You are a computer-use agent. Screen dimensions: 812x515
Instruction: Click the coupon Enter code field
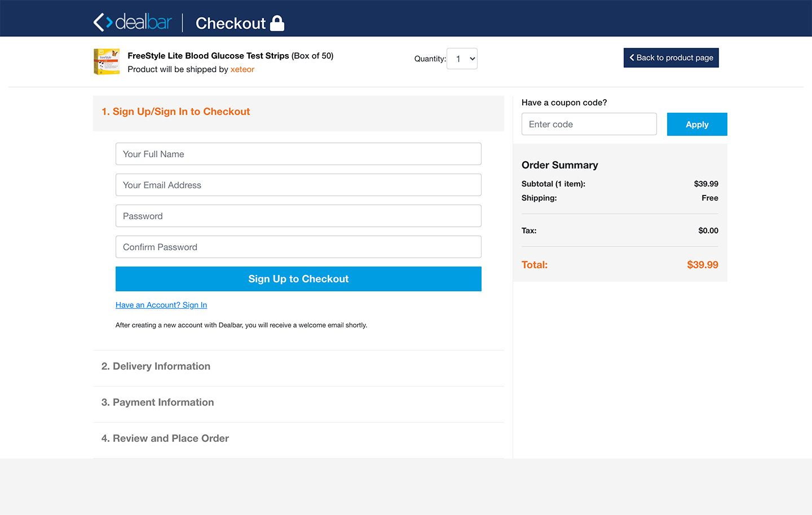[589, 124]
